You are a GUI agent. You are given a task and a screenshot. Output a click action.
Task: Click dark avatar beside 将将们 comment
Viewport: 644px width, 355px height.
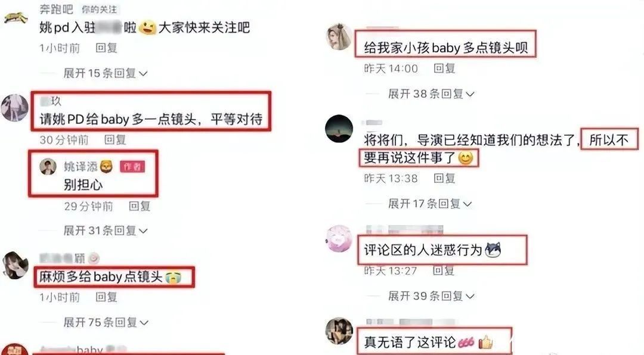click(x=339, y=129)
